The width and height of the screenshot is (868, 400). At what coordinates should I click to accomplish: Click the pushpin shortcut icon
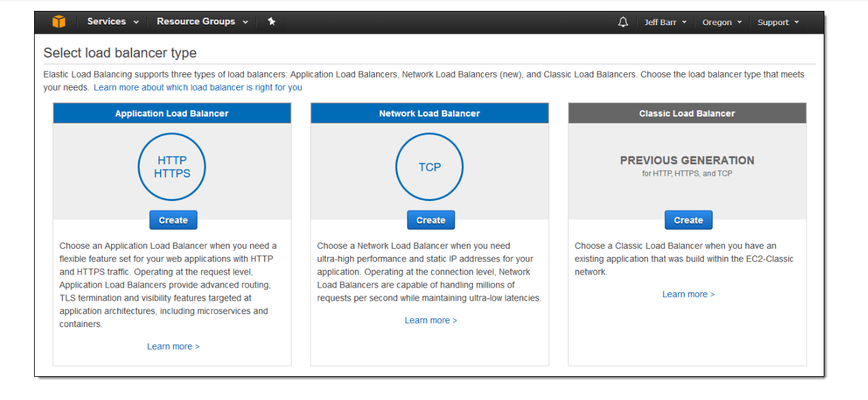271,22
